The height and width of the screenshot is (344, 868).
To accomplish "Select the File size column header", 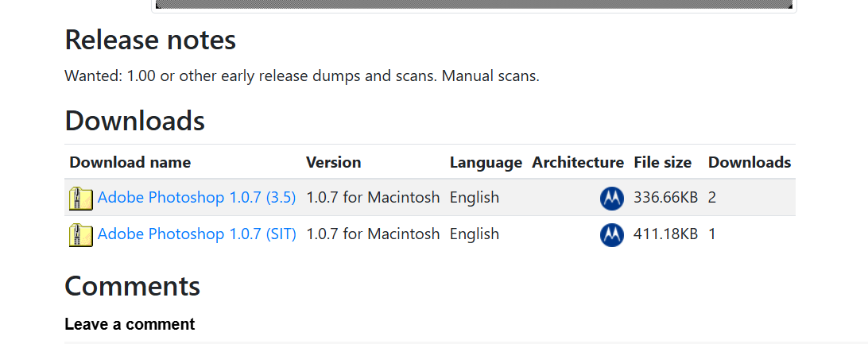I will [x=663, y=162].
